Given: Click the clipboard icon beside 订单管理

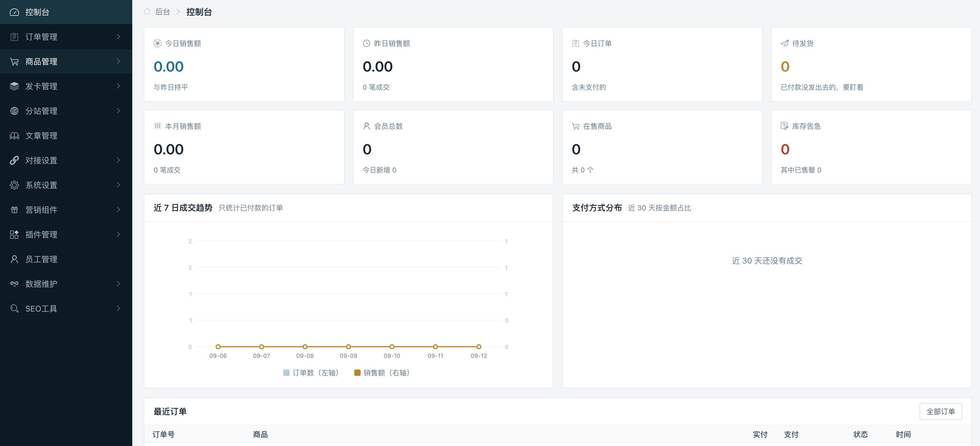Looking at the screenshot, I should 14,37.
